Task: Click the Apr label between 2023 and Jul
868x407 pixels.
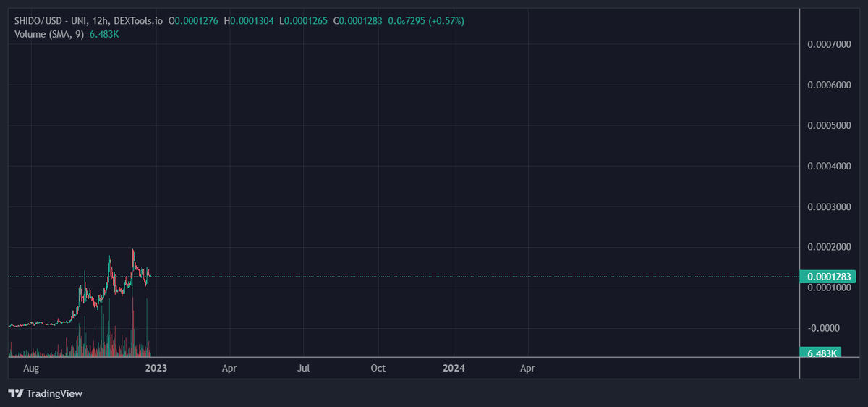Action: 230,368
